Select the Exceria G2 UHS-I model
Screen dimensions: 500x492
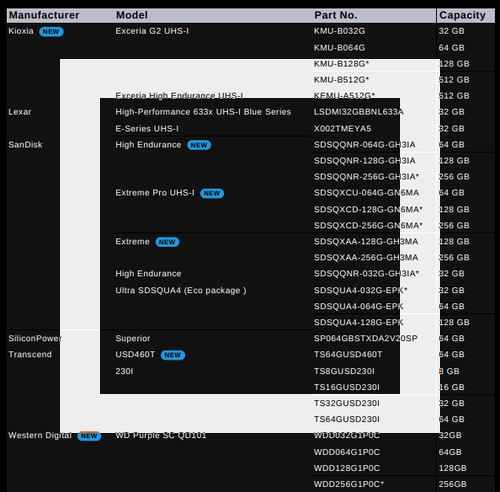152,31
